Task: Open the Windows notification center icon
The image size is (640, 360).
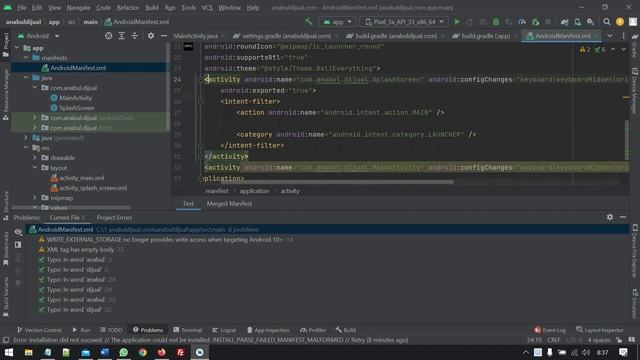Action: point(623,352)
